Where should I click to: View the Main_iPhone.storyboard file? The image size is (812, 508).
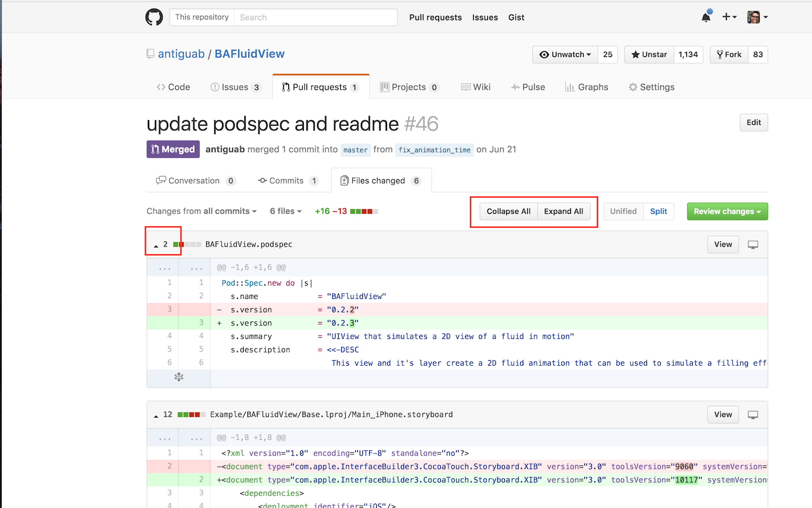(723, 415)
